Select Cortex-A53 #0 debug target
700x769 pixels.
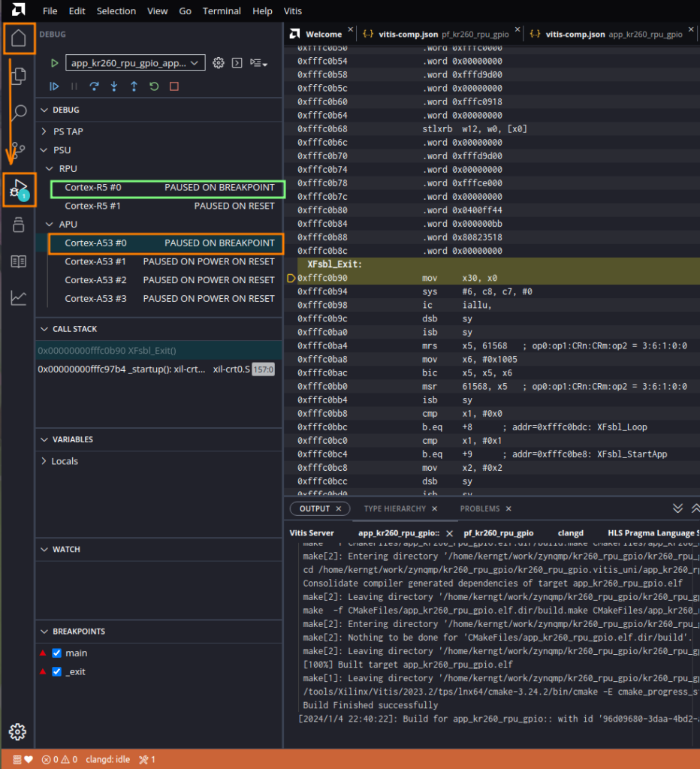[166, 243]
